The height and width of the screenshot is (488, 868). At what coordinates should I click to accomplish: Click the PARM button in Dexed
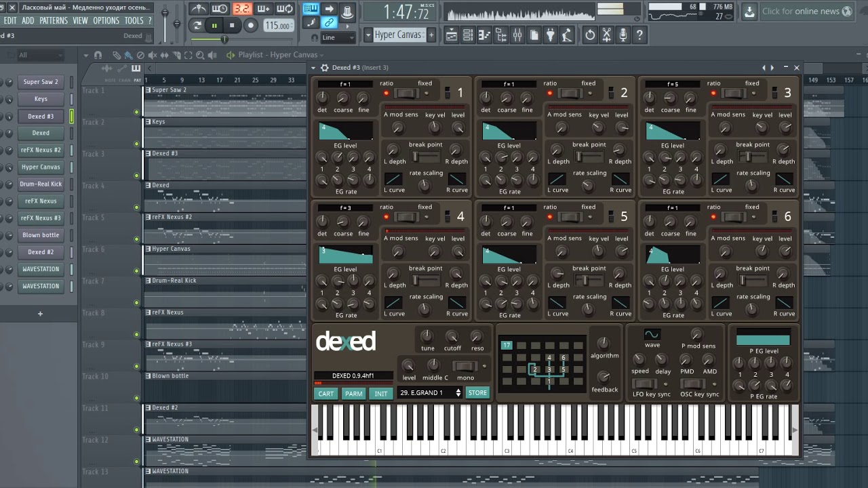tap(353, 394)
